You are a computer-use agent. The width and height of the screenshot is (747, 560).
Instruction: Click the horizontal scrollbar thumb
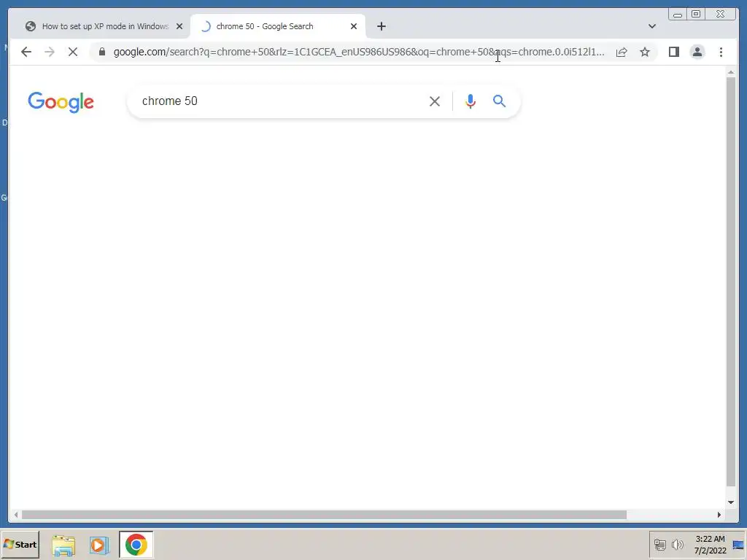click(324, 515)
